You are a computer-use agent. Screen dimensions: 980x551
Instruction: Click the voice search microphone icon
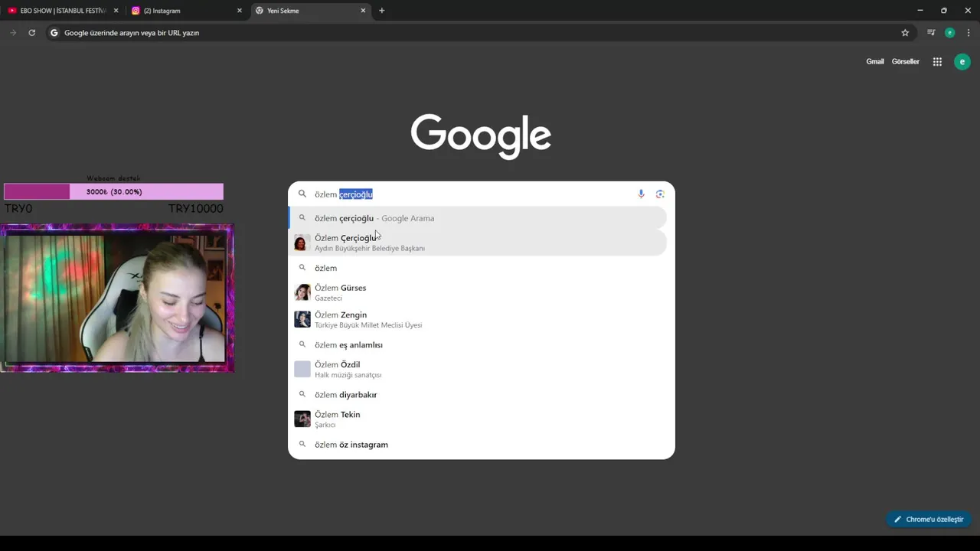tap(641, 194)
